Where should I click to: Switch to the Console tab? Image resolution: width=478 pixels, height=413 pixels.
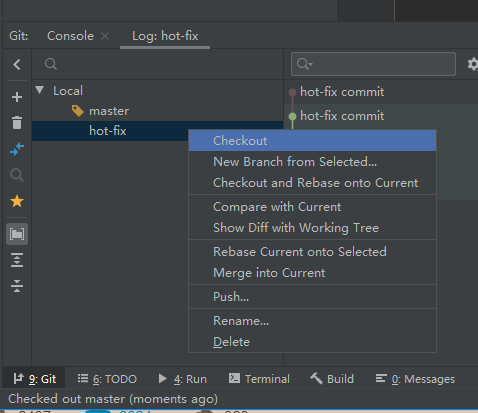(x=70, y=36)
